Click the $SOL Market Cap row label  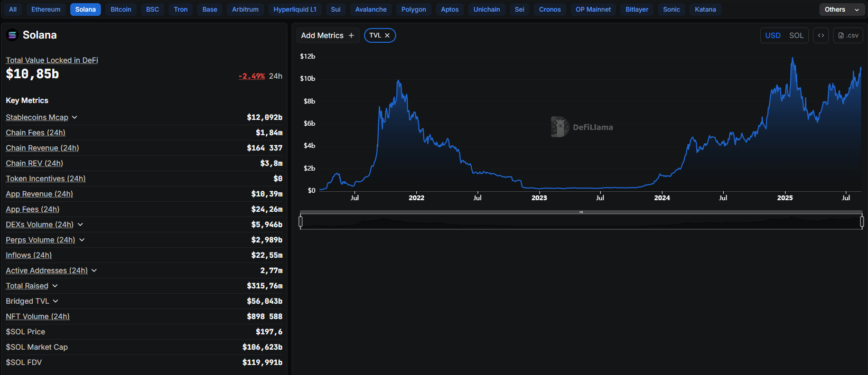pyautogui.click(x=36, y=347)
